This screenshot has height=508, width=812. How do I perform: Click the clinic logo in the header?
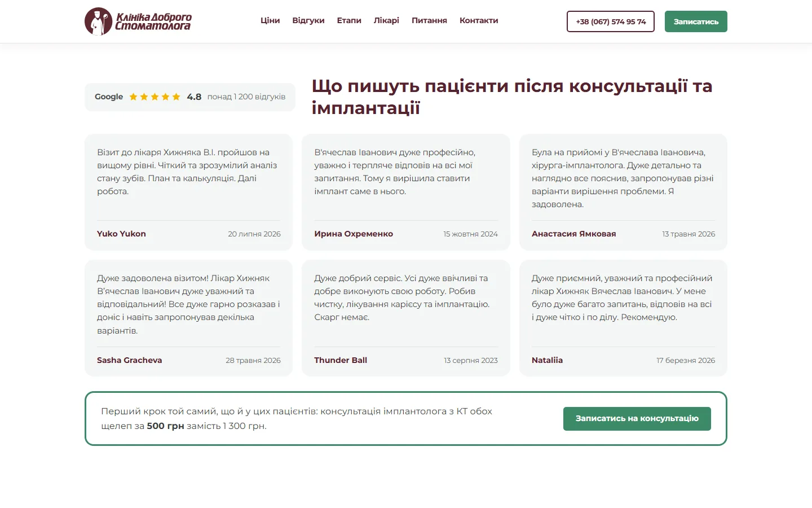[138, 21]
